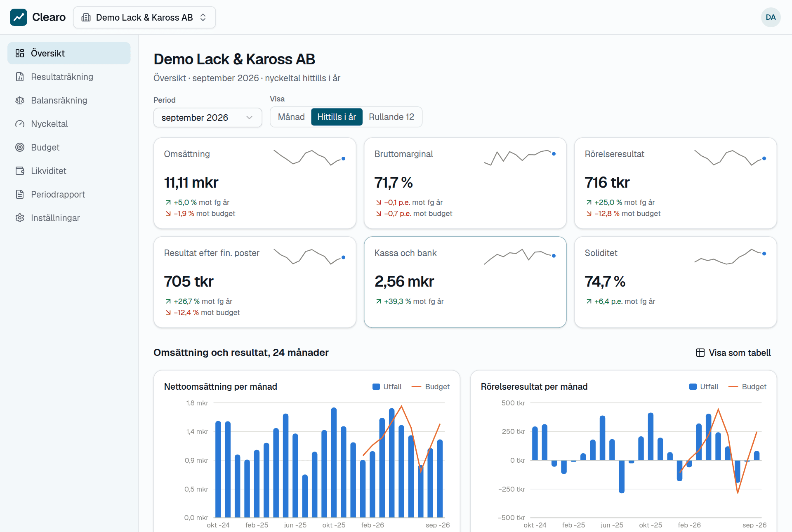Click the Balansräkning scales icon
The height and width of the screenshot is (532, 792).
pos(20,100)
